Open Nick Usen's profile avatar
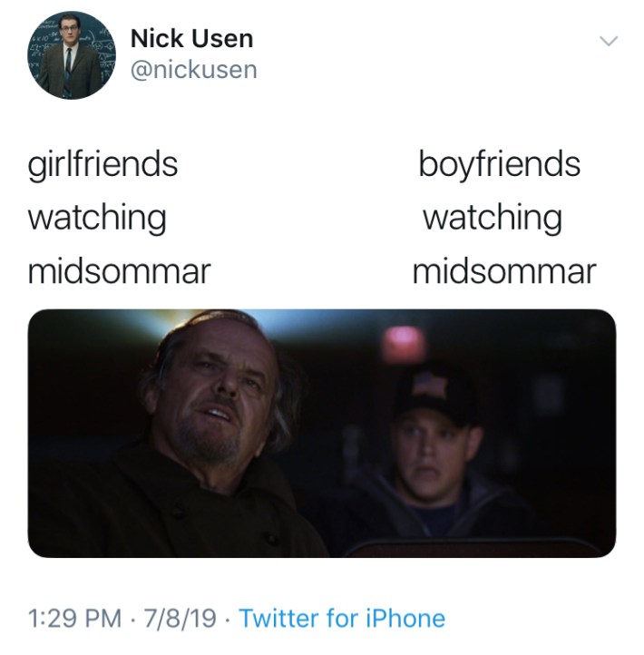Viewport: 644px width, 655px height. tap(72, 54)
